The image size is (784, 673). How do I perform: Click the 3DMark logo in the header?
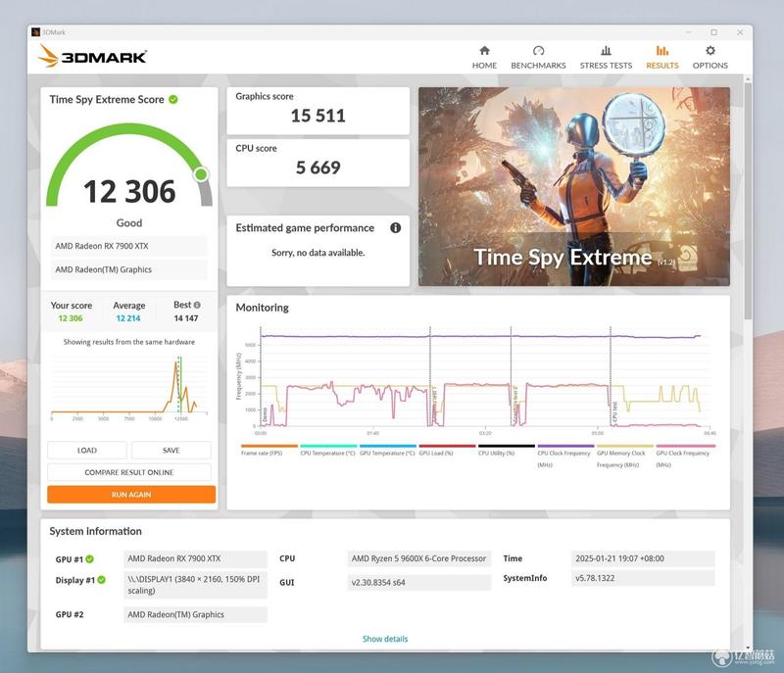(x=92, y=56)
